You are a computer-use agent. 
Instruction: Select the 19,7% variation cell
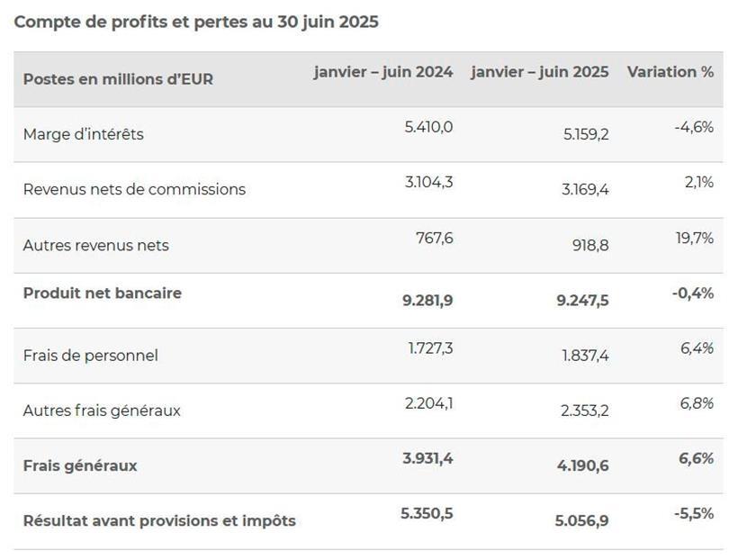pos(693,238)
